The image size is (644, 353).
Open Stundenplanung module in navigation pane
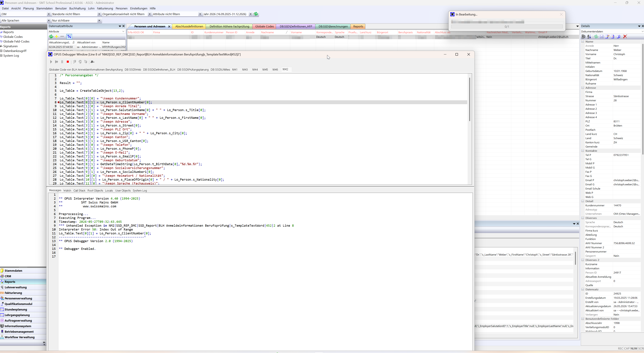[x=23, y=309]
